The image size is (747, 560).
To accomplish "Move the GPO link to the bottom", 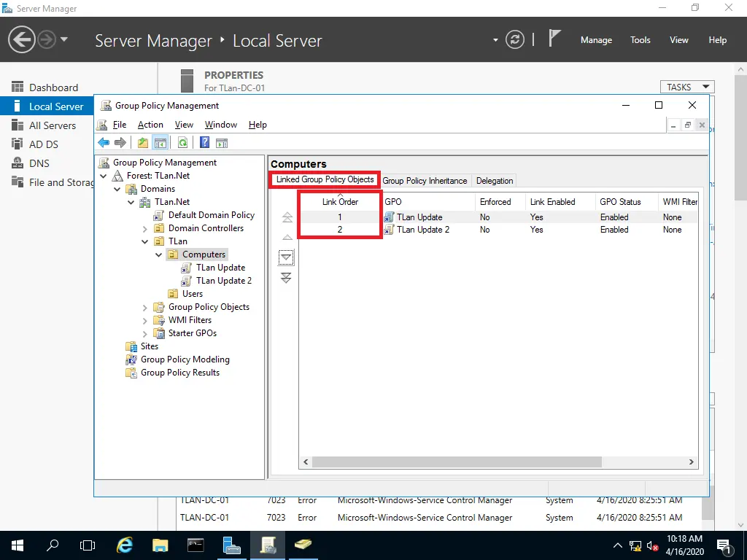I will (x=286, y=278).
